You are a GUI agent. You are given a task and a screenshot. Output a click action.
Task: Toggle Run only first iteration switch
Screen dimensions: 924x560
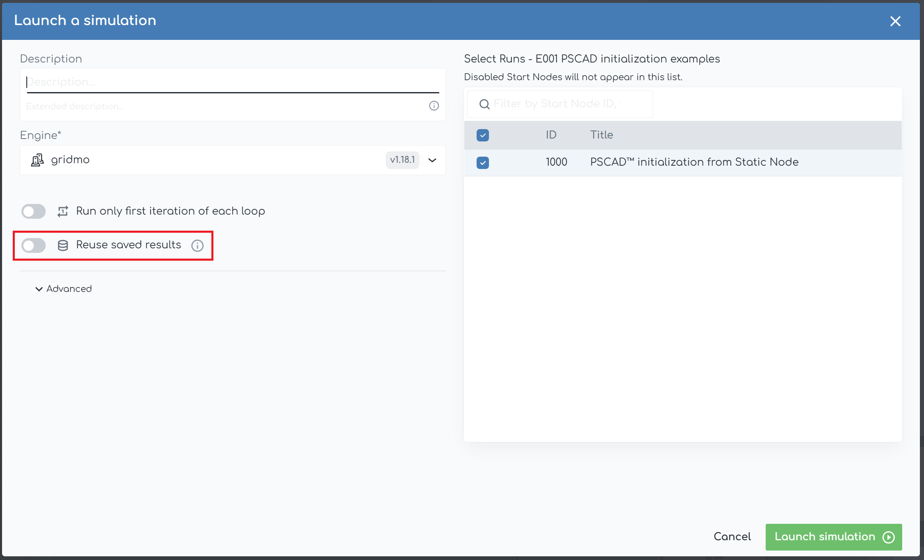coord(34,211)
